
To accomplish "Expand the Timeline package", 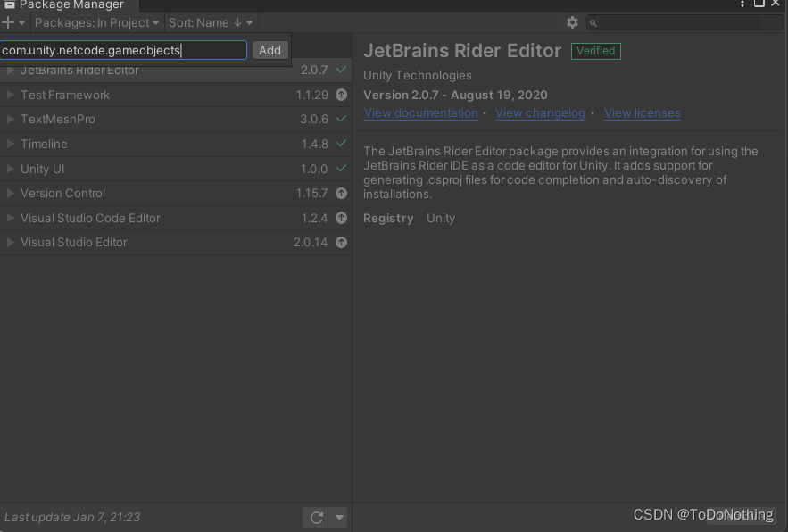I will (x=10, y=144).
